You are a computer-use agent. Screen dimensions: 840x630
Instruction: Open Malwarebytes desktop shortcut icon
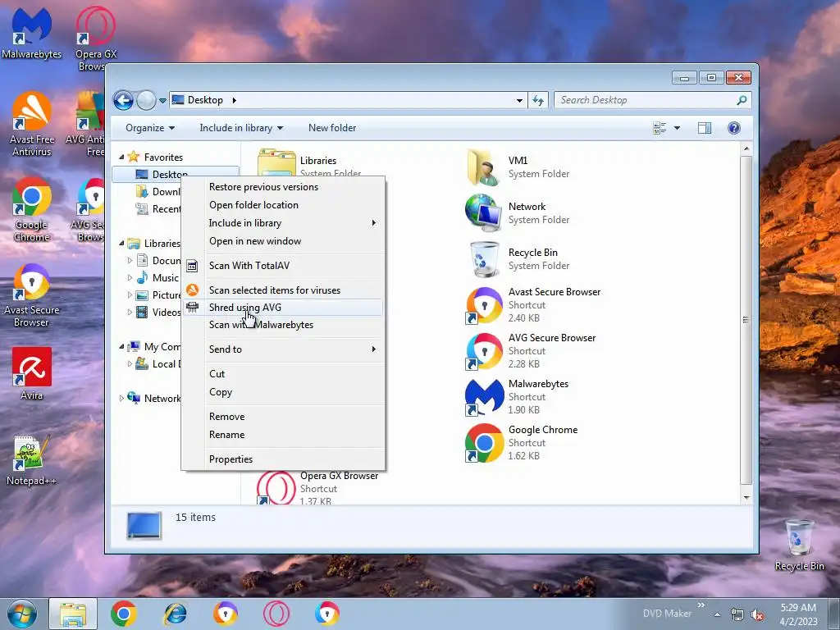tap(32, 27)
